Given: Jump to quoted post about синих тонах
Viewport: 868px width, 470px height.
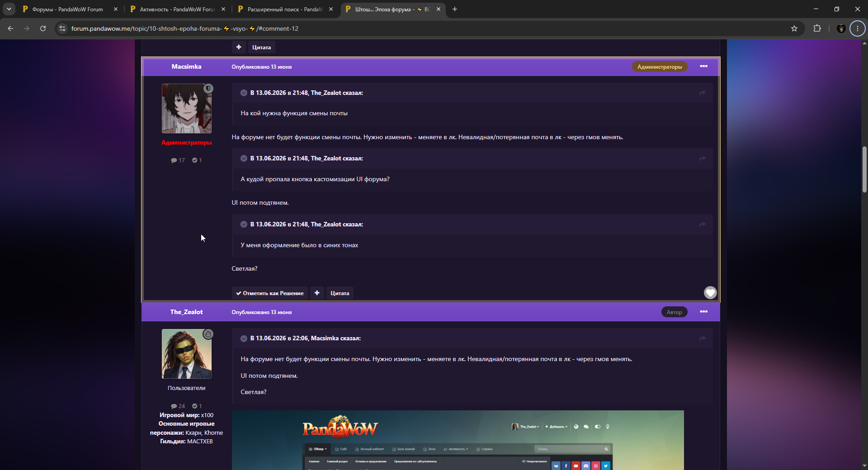Looking at the screenshot, I should tap(703, 225).
